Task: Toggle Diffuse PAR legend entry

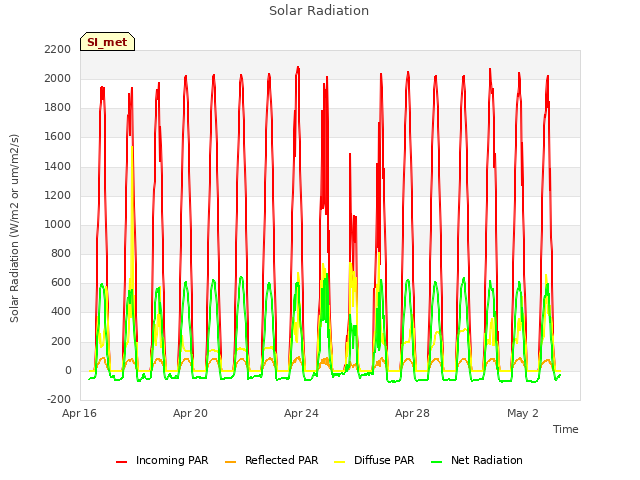Action: tap(374, 460)
